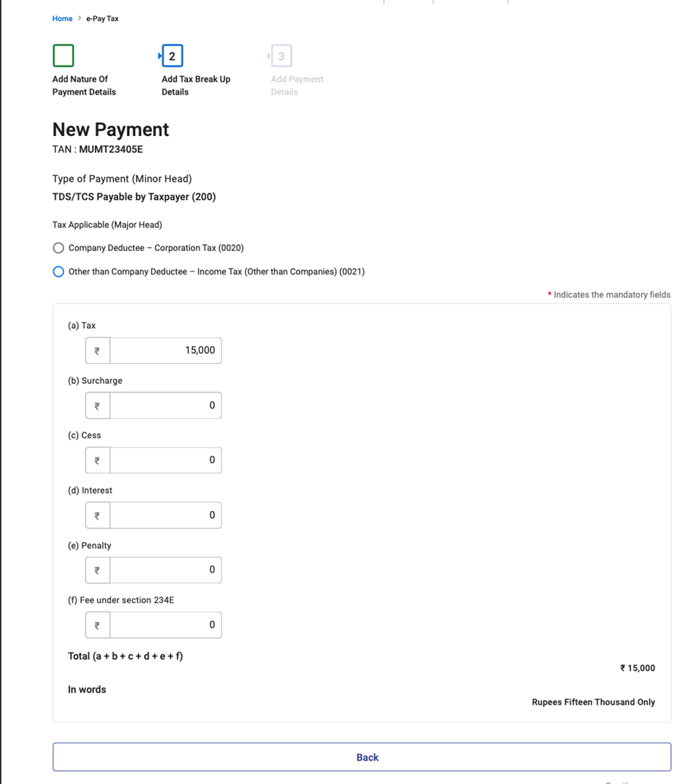This screenshot has width=699, height=784.
Task: Focus the (d) Interest amount field
Action: click(x=165, y=515)
